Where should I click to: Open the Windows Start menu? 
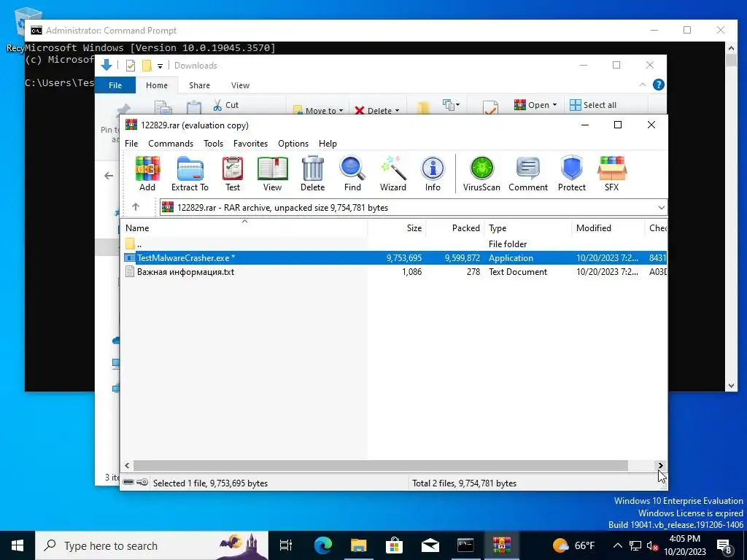tap(18, 545)
